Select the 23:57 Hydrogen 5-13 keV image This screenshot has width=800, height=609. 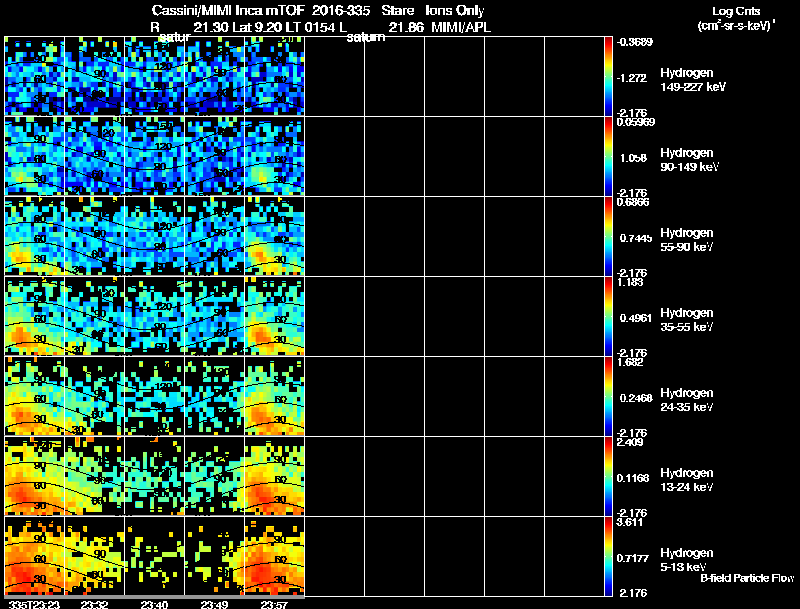coord(274,556)
